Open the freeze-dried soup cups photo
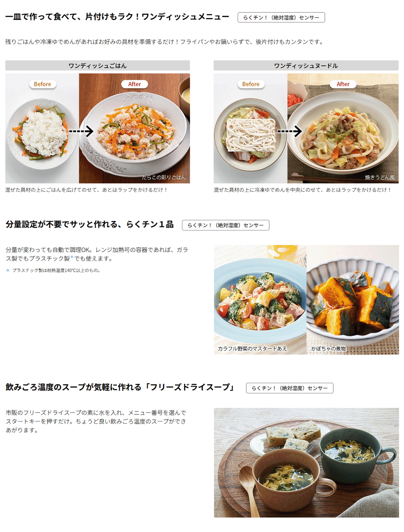This screenshot has height=532, width=404. [306, 463]
